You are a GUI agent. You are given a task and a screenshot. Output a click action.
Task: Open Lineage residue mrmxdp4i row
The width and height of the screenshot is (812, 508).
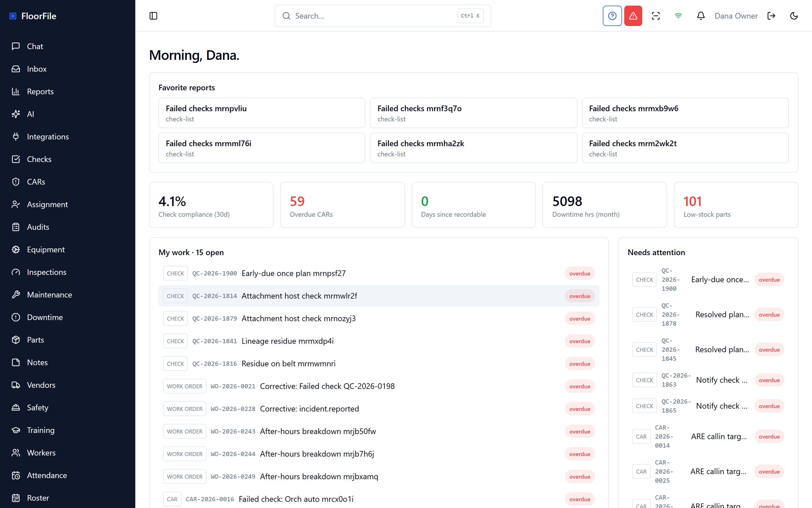[x=378, y=341]
